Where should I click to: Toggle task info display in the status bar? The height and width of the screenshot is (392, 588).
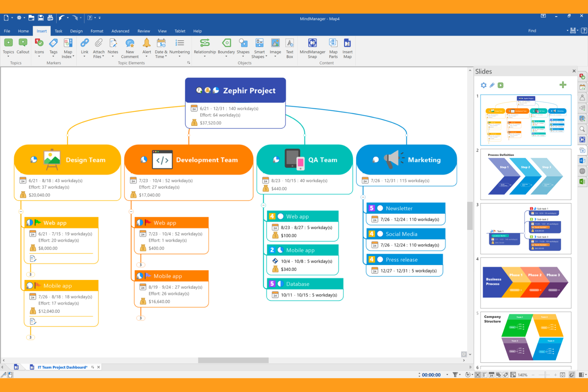[491, 375]
